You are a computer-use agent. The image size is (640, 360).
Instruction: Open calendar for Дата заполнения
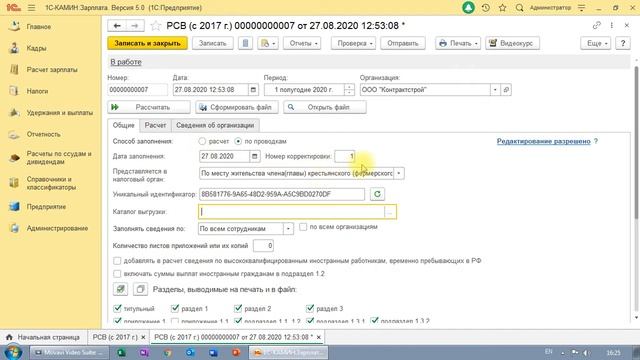(x=255, y=156)
